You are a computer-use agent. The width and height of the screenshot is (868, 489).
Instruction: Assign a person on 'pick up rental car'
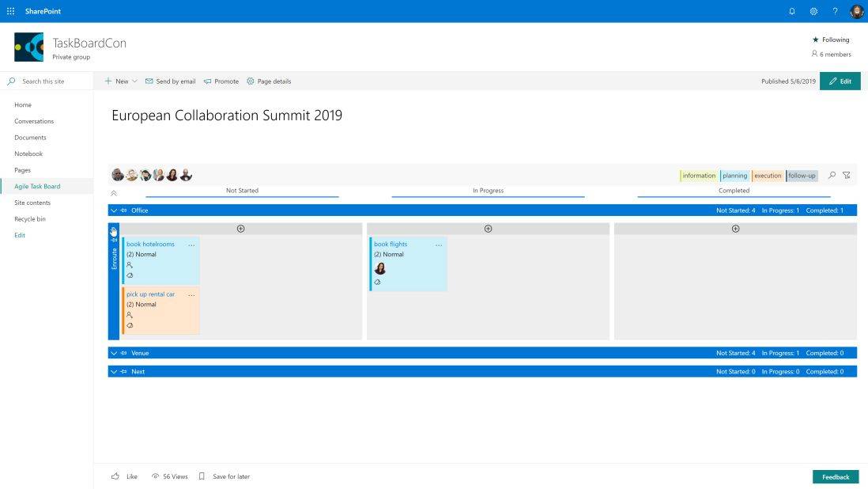pos(130,315)
